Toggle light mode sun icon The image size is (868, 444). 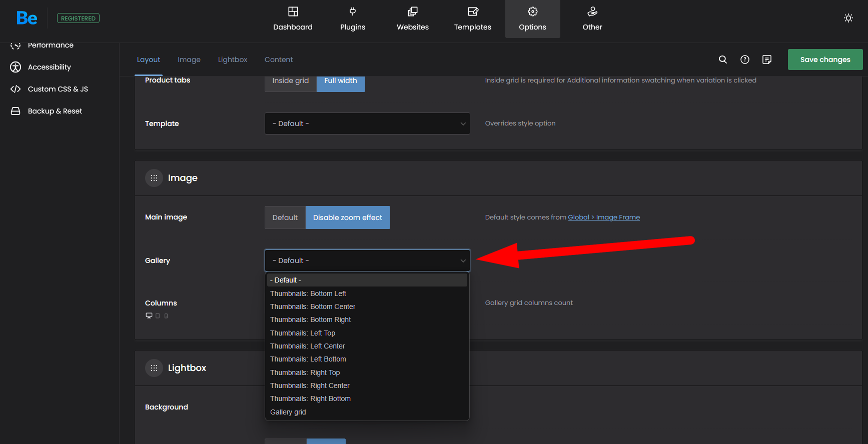tap(848, 18)
